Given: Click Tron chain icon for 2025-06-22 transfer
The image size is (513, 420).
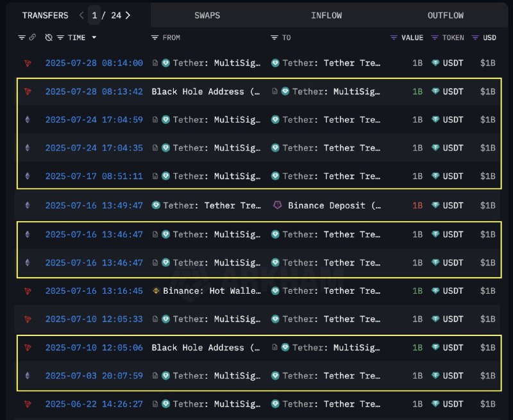Looking at the screenshot, I should (x=28, y=405).
